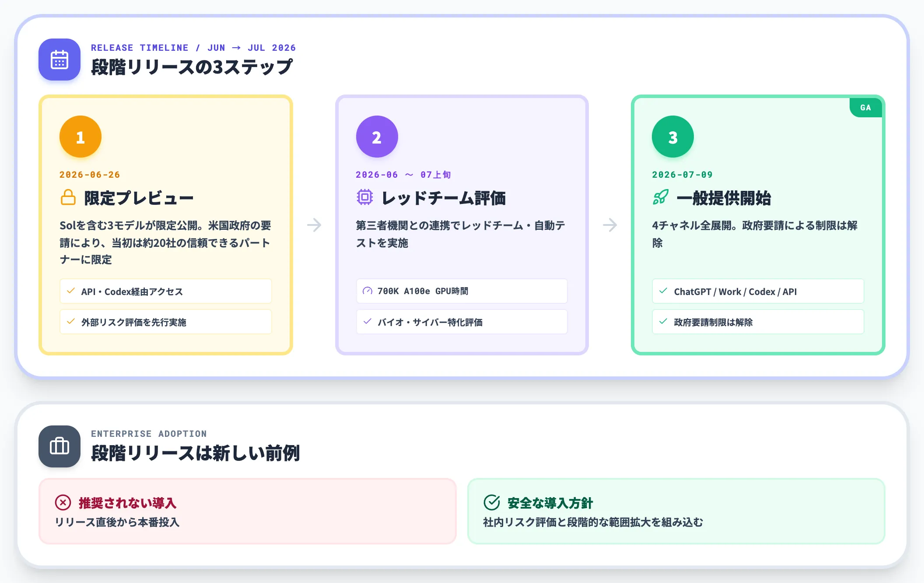Click the date 2026-06-26
Screen dimensions: 924x583
coord(90,175)
